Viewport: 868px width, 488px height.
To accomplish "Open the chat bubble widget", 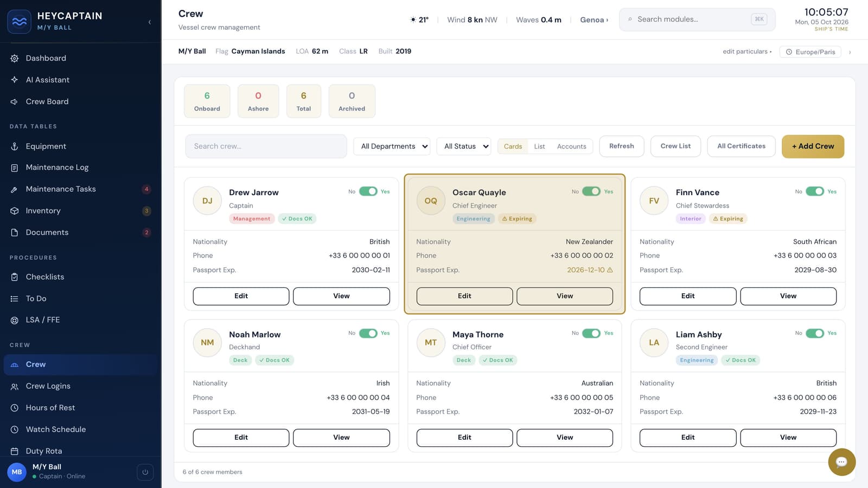I will (x=841, y=462).
